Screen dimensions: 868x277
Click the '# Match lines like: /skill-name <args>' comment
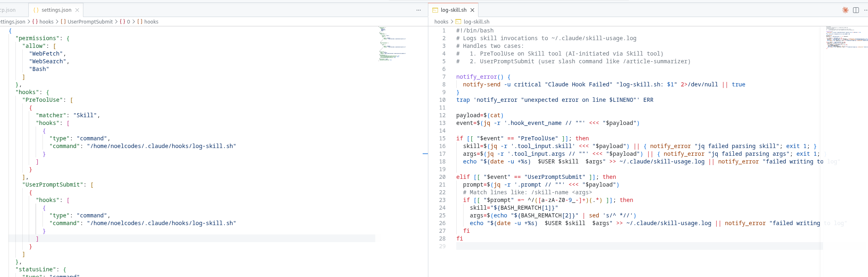tap(528, 192)
